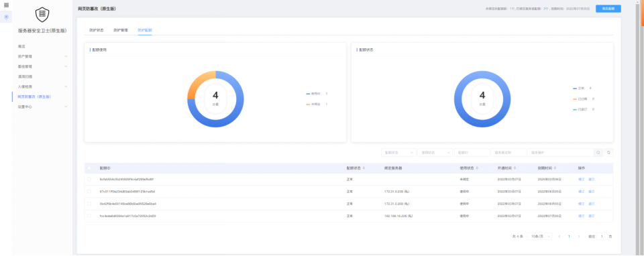This screenshot has height=256, width=644.
Task: Toggle the blue 使用中 legend entry
Action: 317,94
